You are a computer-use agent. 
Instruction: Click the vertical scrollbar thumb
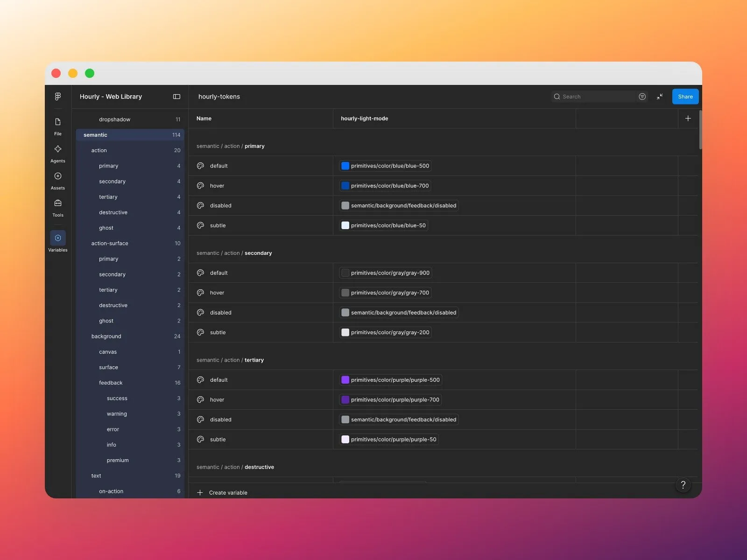pos(700,130)
